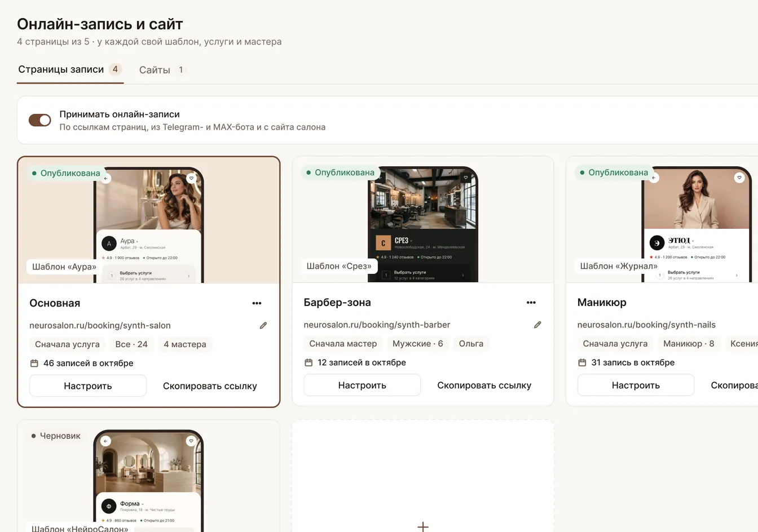This screenshot has height=532, width=758.
Task: Click the neurosalon.ru/booking/synth-nails URL text
Action: [x=646, y=325]
